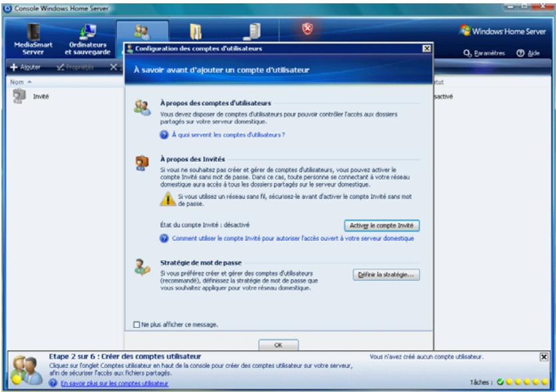This screenshot has height=392, width=556.
Task: Select the Invité row name text
Action: pyautogui.click(x=41, y=97)
